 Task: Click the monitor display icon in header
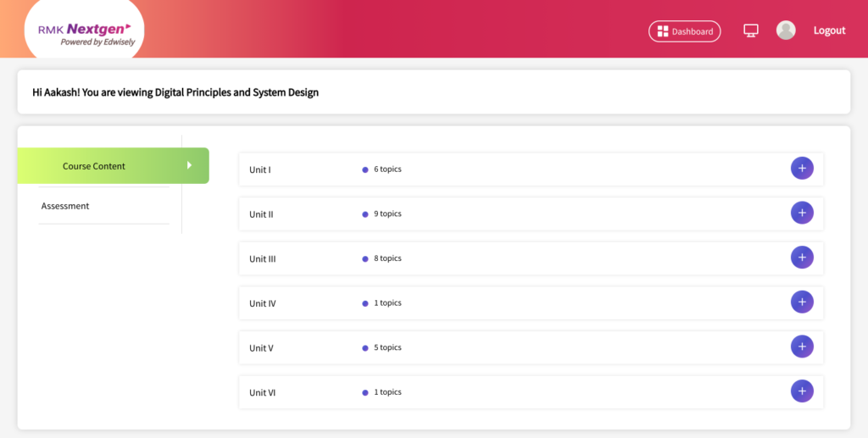click(x=750, y=30)
